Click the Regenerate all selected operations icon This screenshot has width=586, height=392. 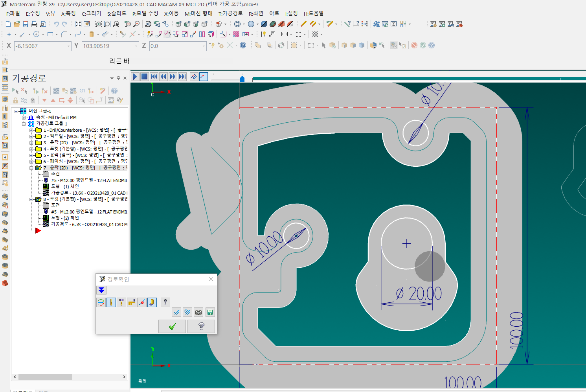[x=35, y=90]
